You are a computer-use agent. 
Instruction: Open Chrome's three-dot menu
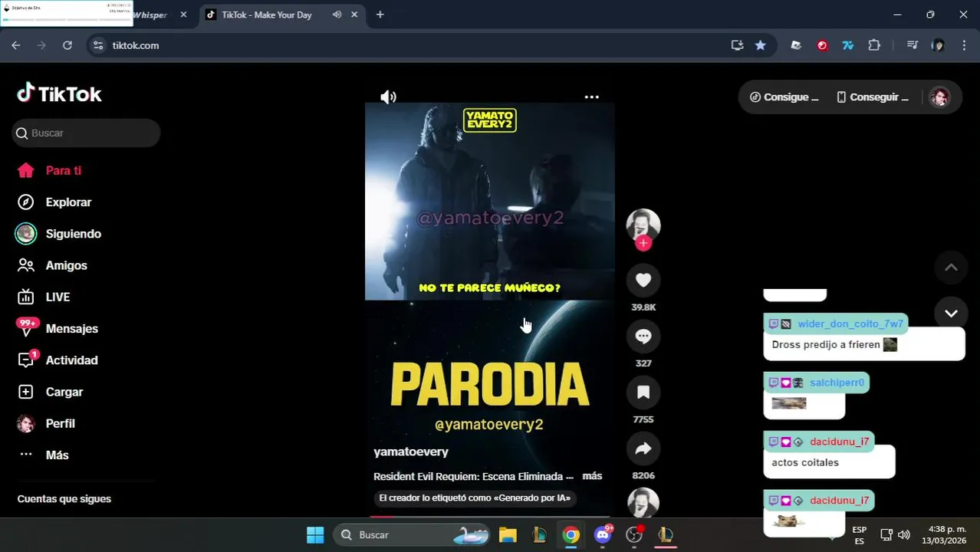point(964,45)
